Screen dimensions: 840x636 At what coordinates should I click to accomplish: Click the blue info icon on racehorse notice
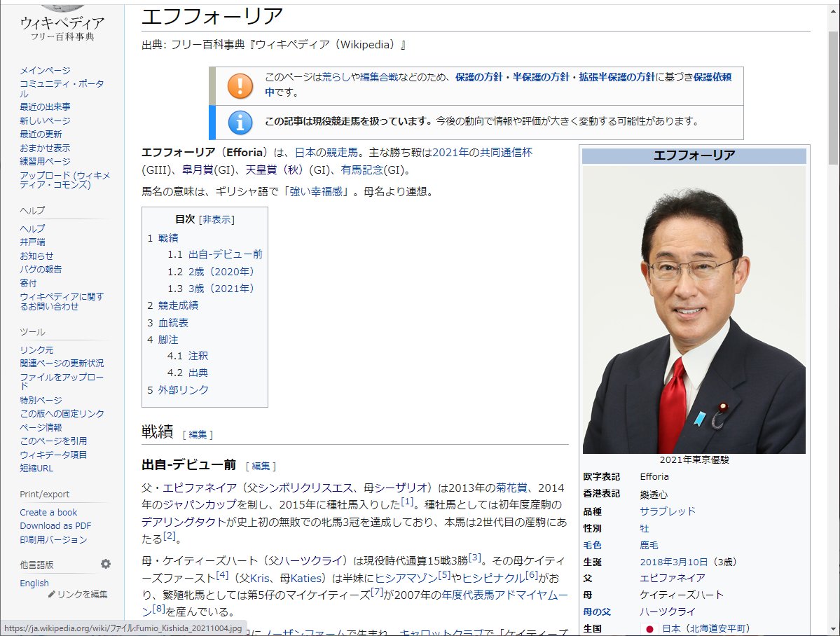pos(240,123)
